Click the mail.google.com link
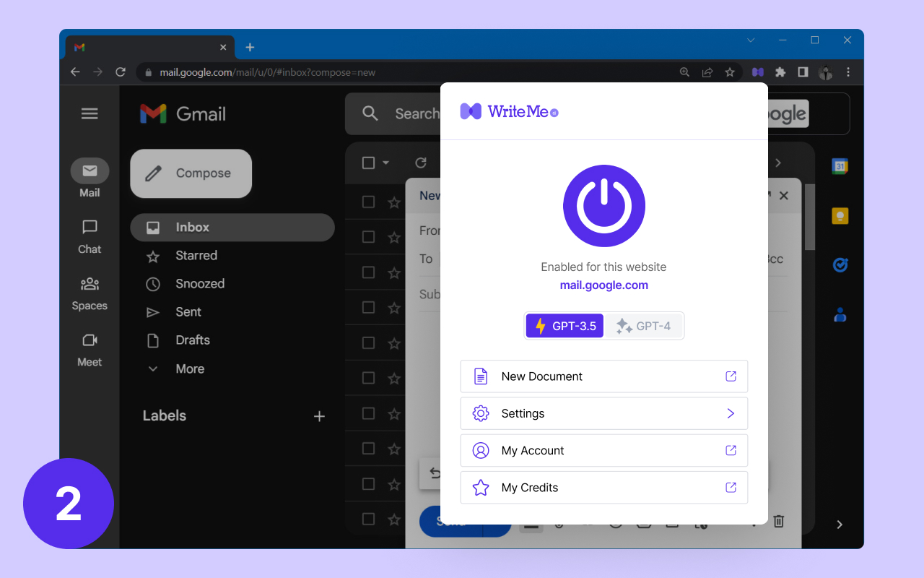Screen dimensions: 924x578 (604, 285)
